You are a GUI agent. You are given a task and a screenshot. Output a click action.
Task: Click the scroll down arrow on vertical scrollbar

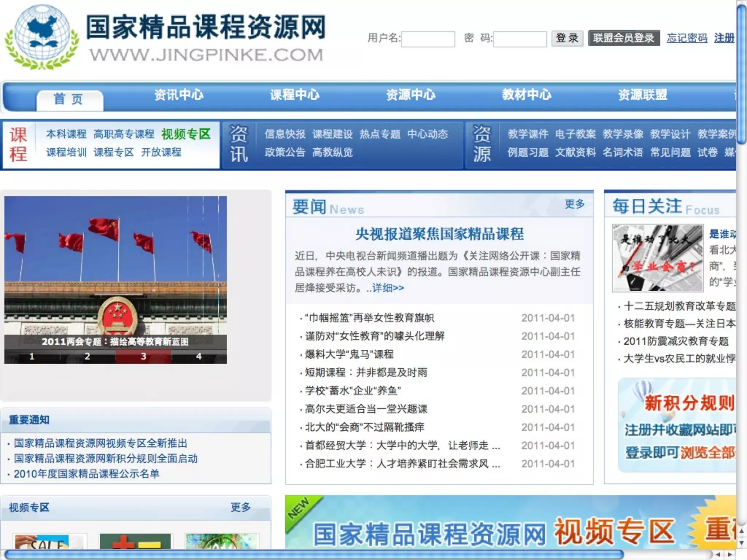(741, 542)
